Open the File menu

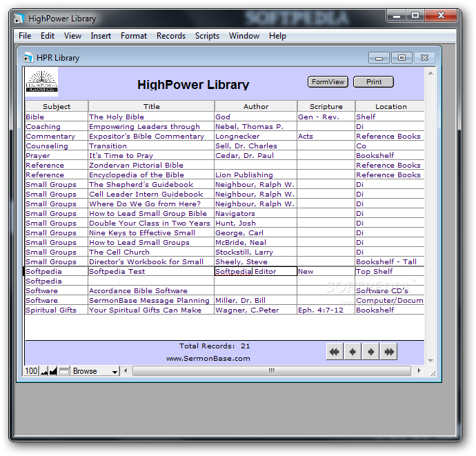pyautogui.click(x=25, y=36)
